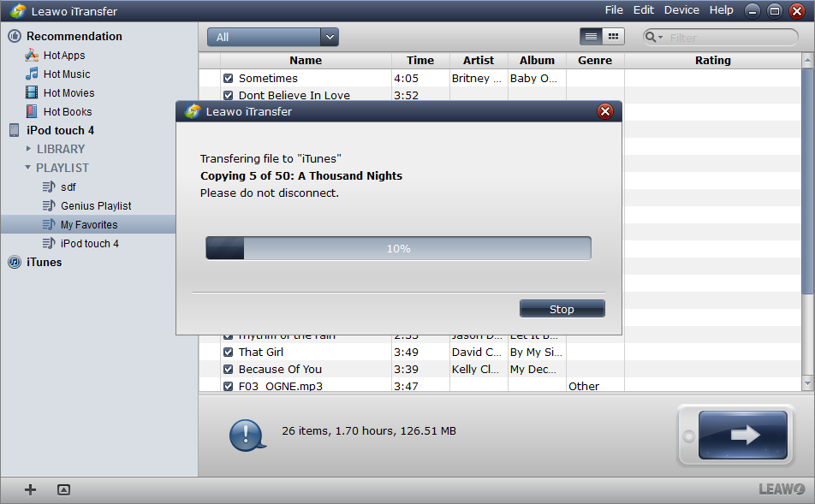
Task: Select the Genius Playlist icon
Action: (x=49, y=205)
